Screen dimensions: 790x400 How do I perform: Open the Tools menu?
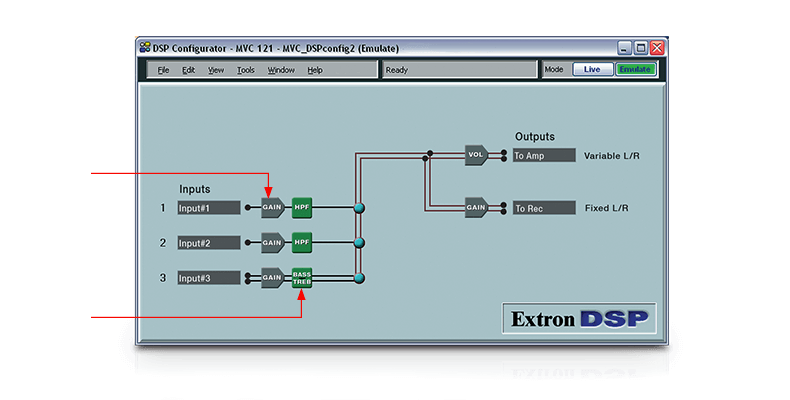click(246, 70)
